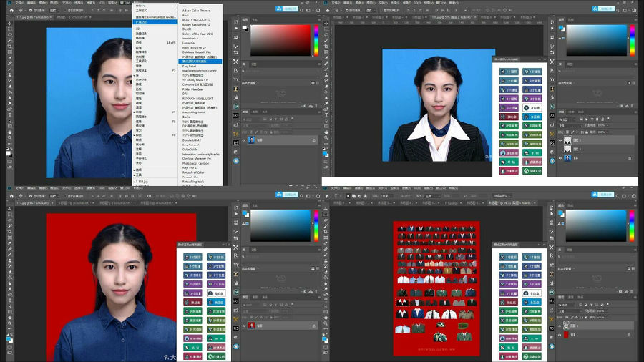
Task: Hide the background layer of the red portrait
Action: coord(243,325)
